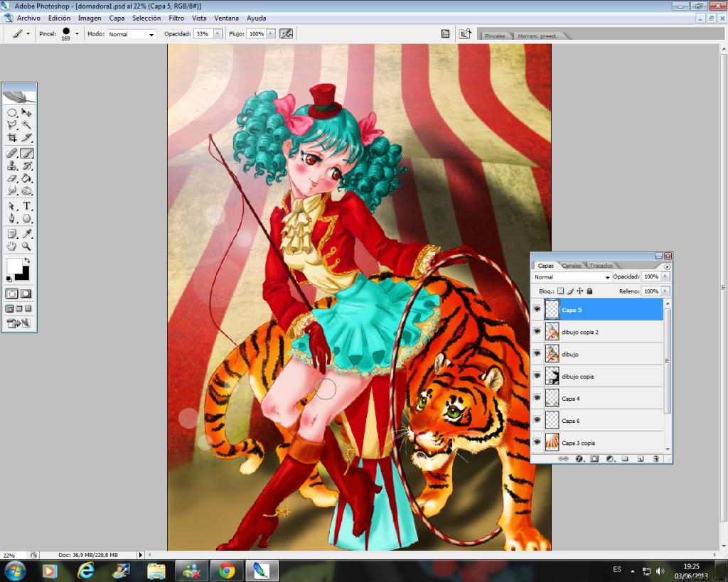
Task: Add a layer style in Capas panel
Action: (579, 459)
